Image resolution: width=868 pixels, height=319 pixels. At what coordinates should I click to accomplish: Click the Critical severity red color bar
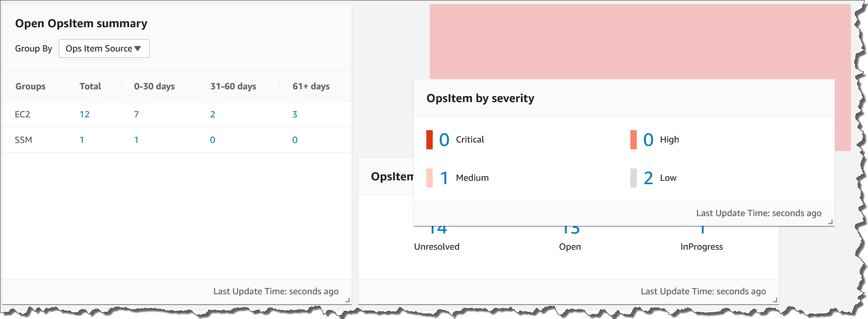430,140
